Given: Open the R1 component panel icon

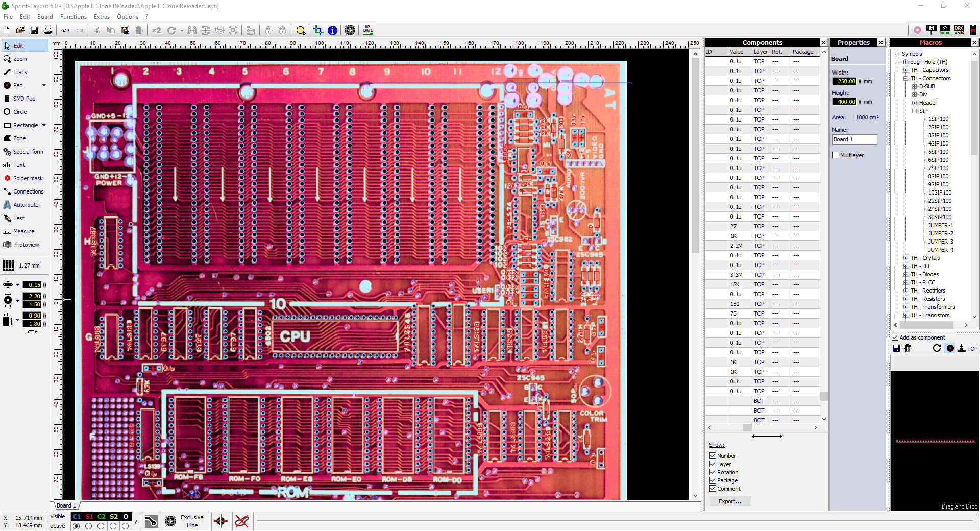Looking at the screenshot, I should (x=932, y=30).
